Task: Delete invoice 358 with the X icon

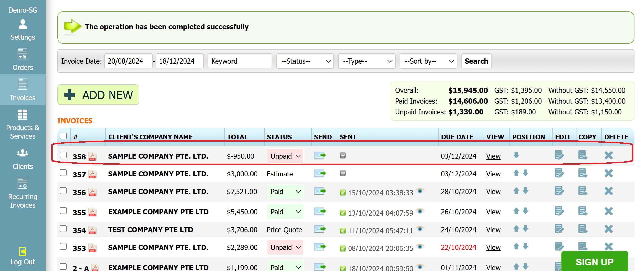Action: point(609,155)
